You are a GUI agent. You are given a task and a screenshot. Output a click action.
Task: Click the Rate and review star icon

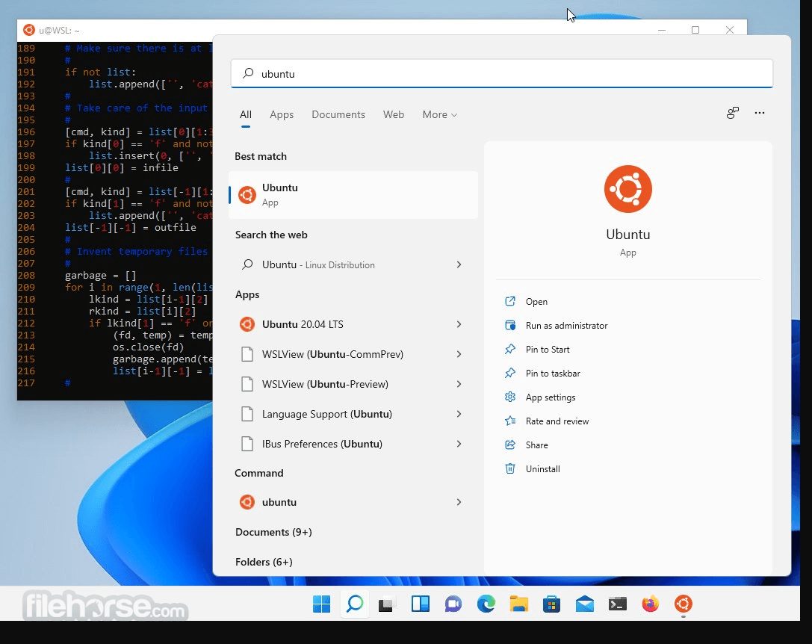(x=510, y=421)
